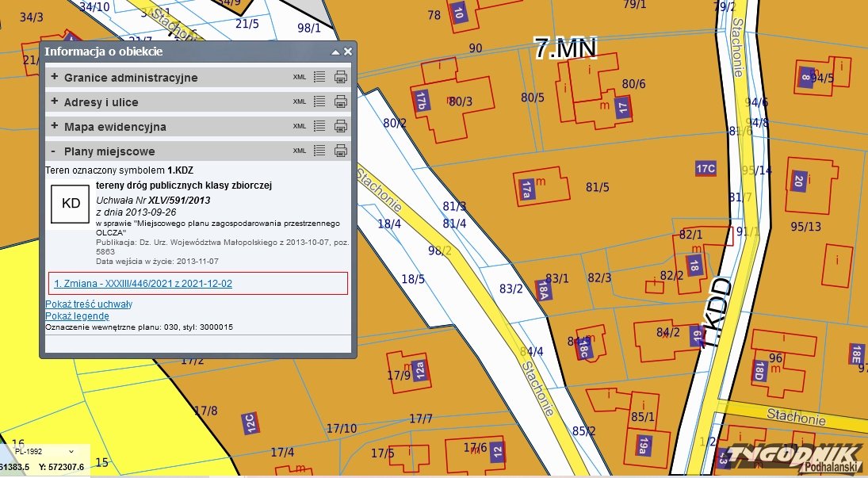This screenshot has width=868, height=478.
Task: Export Plany miejscowe as XML
Action: coord(299,151)
